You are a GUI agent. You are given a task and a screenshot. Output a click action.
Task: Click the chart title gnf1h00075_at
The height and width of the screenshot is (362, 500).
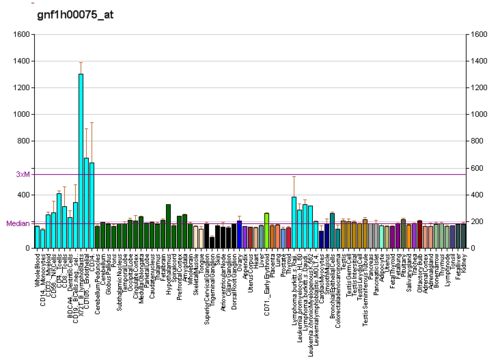click(x=75, y=15)
